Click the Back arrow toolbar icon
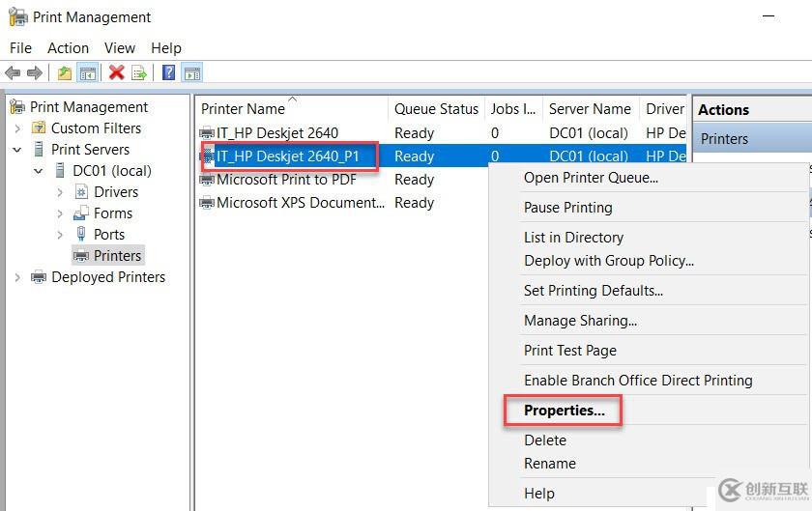Screen dimensions: 812x511 pos(13,73)
